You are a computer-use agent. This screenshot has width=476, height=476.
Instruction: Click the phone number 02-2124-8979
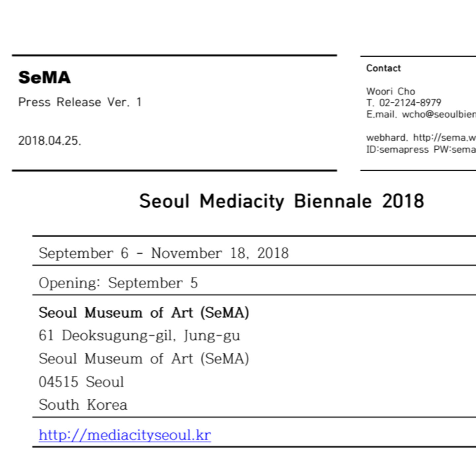[x=410, y=103]
